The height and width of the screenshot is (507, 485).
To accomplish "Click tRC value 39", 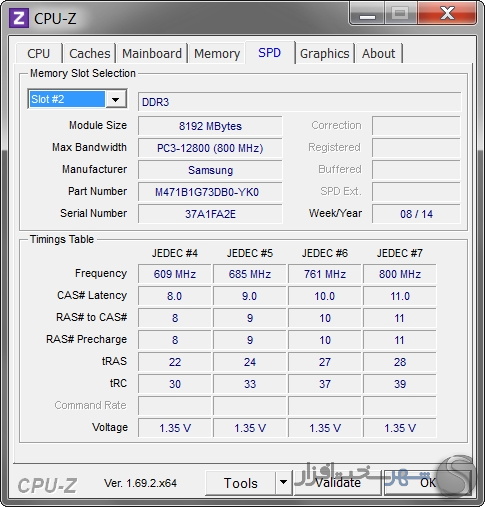I will tap(400, 384).
